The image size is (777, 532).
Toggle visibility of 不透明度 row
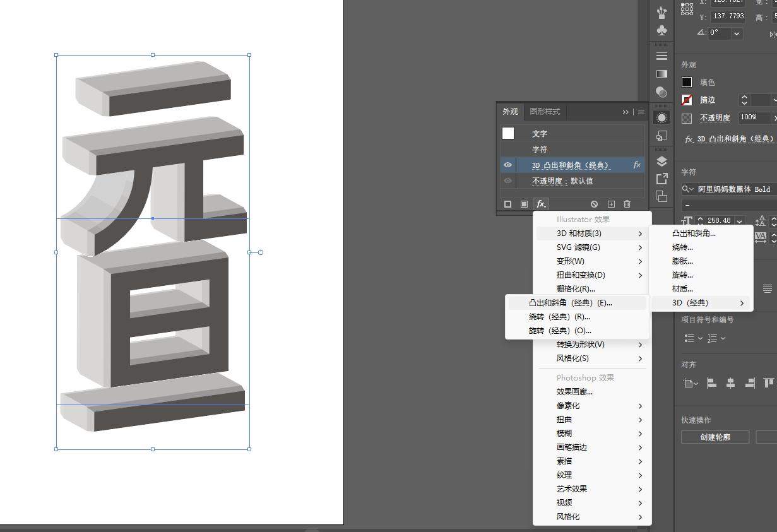coord(507,180)
